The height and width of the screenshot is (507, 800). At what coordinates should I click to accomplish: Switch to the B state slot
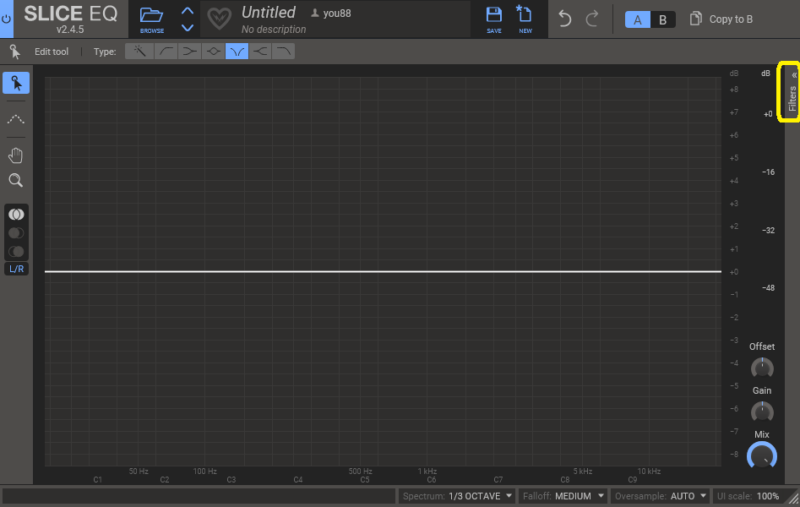(661, 19)
